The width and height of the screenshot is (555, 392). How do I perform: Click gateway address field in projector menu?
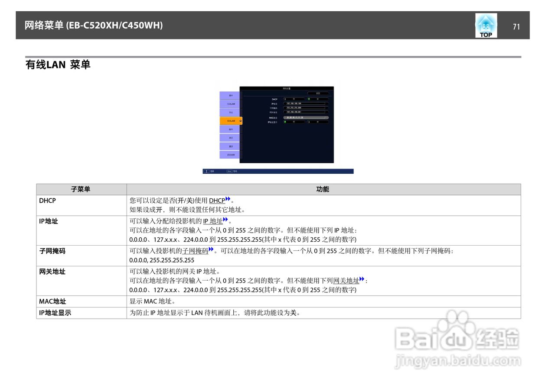(x=306, y=112)
